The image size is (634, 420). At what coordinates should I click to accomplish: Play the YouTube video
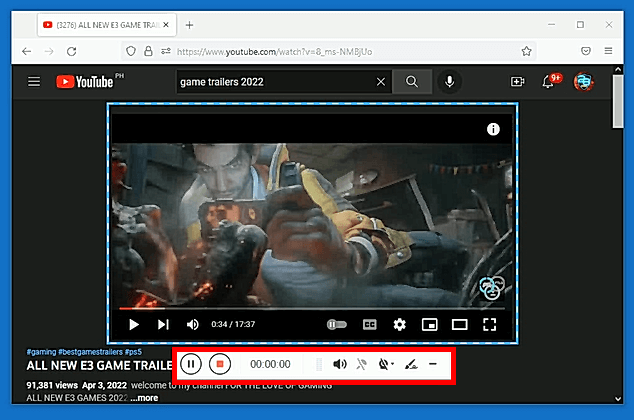134,325
